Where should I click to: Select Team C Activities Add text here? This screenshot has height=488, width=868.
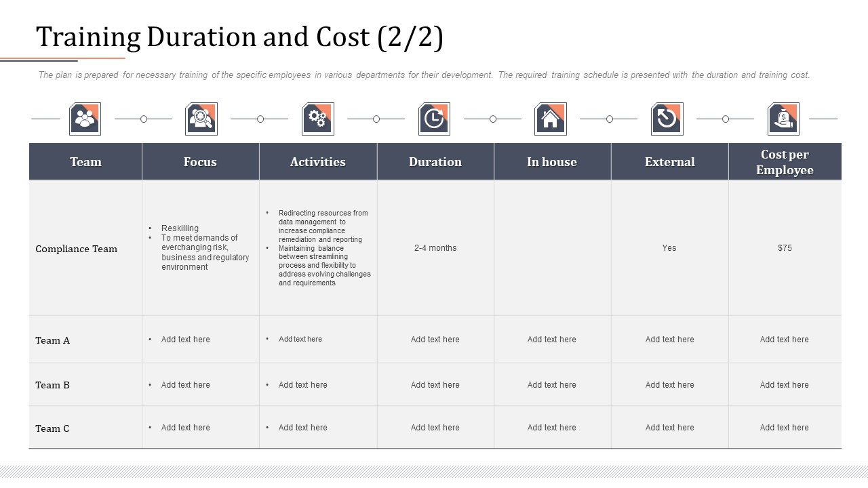303,428
